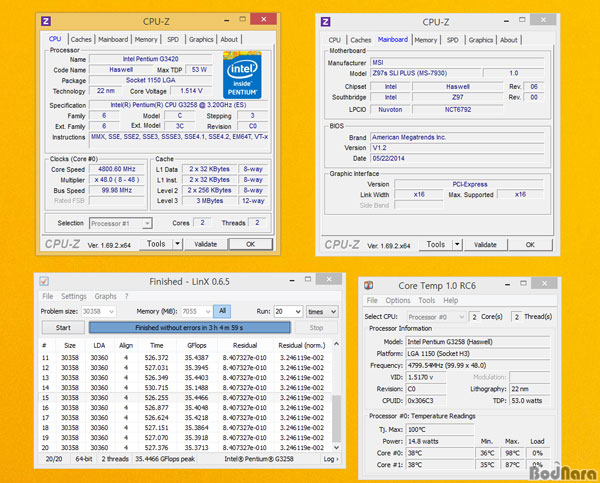Image resolution: width=600 pixels, height=483 pixels.
Task: Open the Settings menu in LinX
Action: coord(74,296)
